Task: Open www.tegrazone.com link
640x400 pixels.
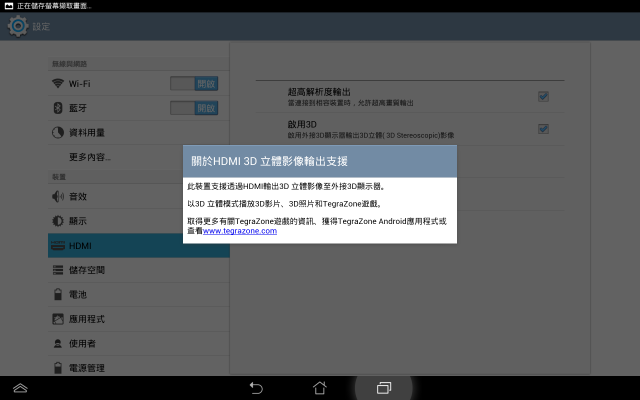Action: pos(240,231)
